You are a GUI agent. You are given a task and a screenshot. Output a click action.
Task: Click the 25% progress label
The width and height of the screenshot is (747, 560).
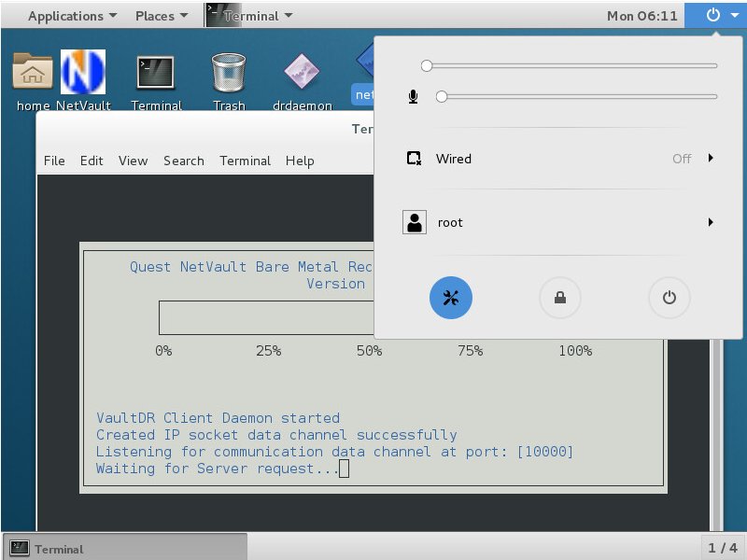[x=268, y=351]
